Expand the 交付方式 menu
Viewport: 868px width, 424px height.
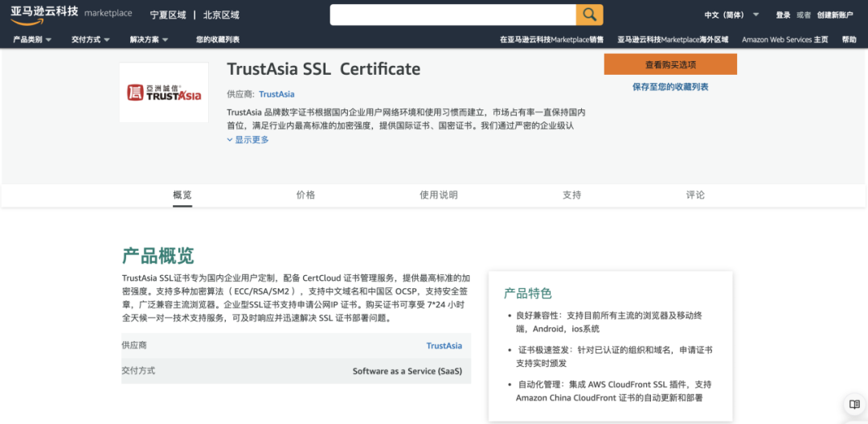point(90,39)
